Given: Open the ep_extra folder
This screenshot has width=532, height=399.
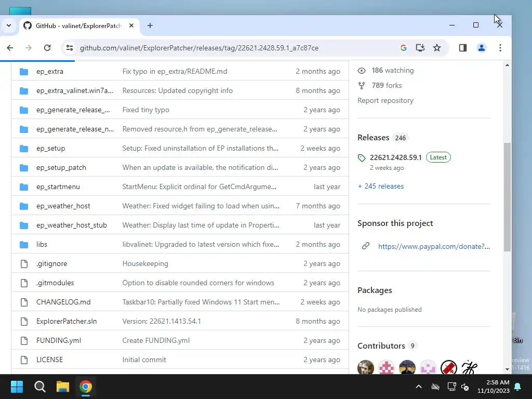Looking at the screenshot, I should click(x=50, y=71).
